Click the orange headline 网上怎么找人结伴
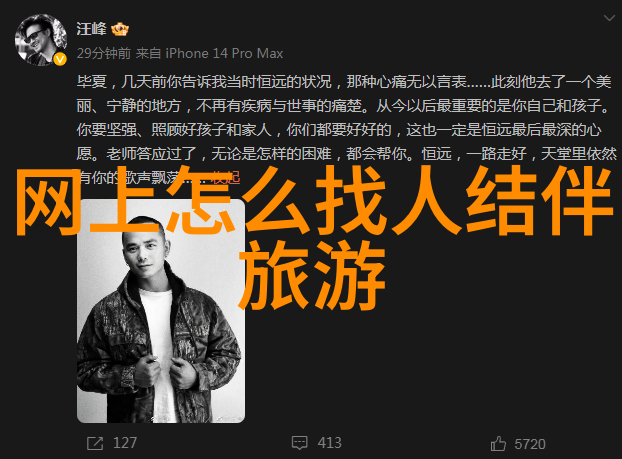The height and width of the screenshot is (459, 622). (315, 201)
